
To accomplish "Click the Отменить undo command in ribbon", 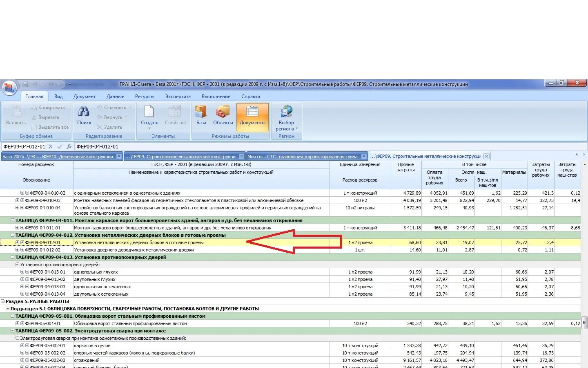I will tap(111, 108).
